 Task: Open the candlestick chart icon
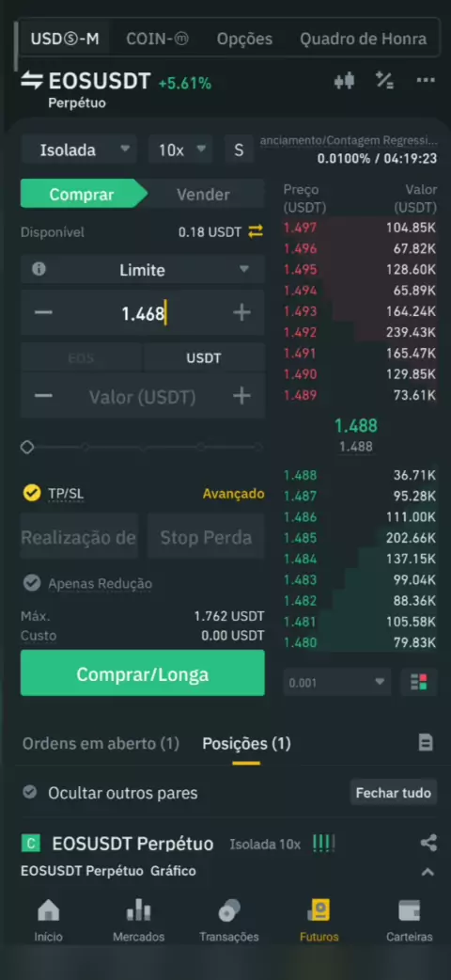[344, 81]
